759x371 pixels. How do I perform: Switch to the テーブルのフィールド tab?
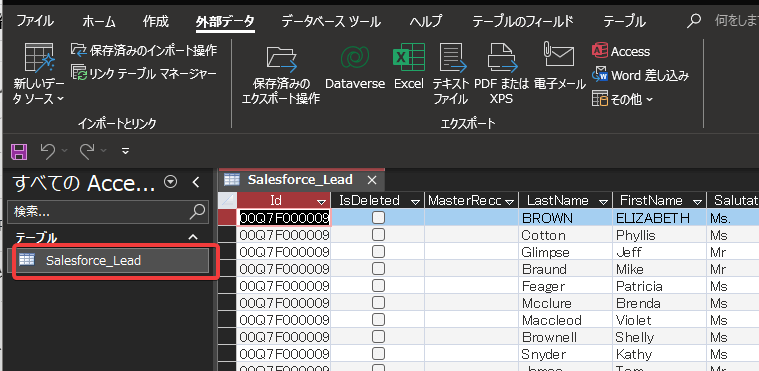(x=523, y=21)
